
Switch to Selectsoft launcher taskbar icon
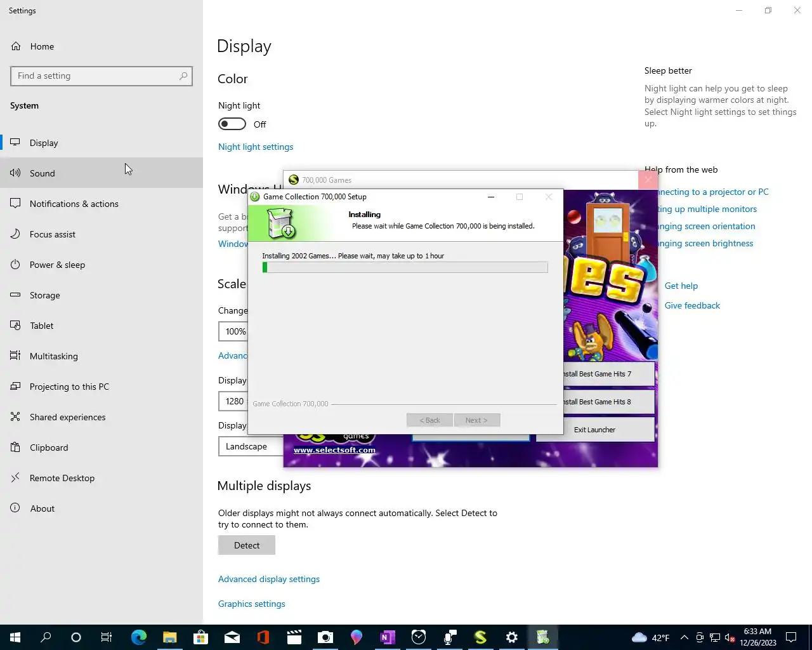coord(480,637)
